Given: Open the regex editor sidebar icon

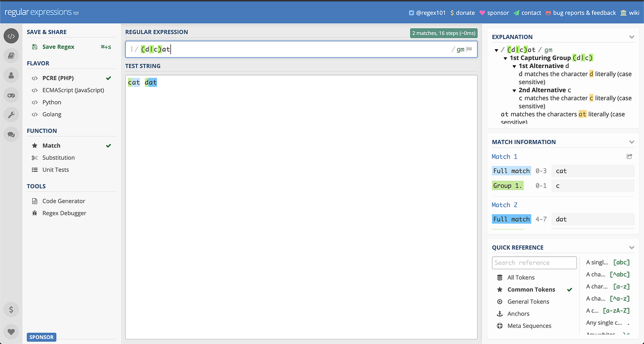Looking at the screenshot, I should click(x=11, y=36).
